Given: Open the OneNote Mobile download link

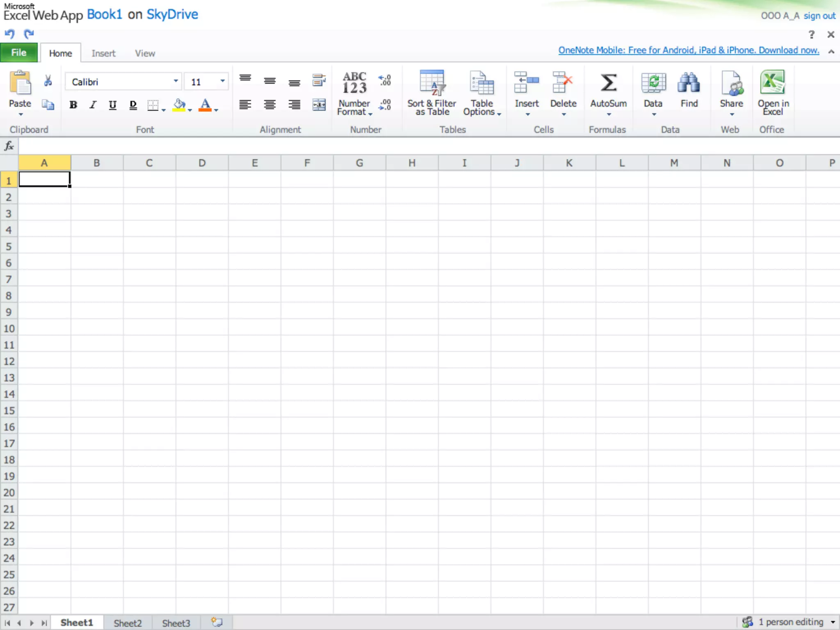Looking at the screenshot, I should 688,50.
